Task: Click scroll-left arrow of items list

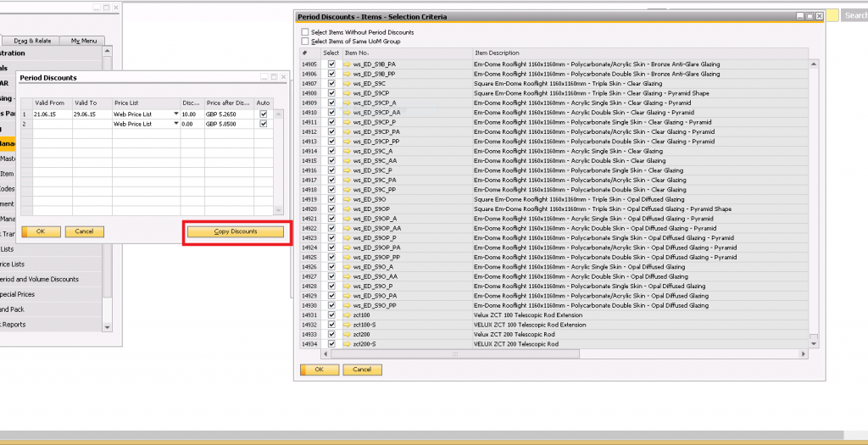Action: [325, 353]
